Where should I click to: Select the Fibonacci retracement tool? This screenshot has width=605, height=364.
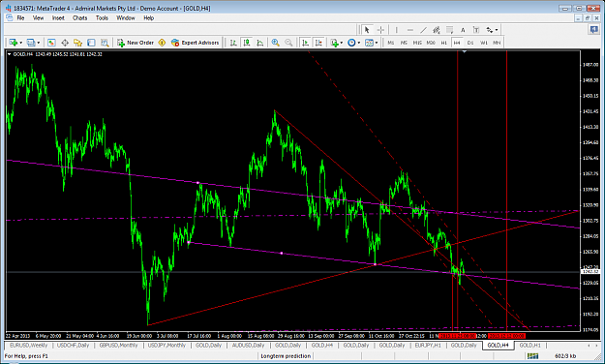[x=449, y=30]
